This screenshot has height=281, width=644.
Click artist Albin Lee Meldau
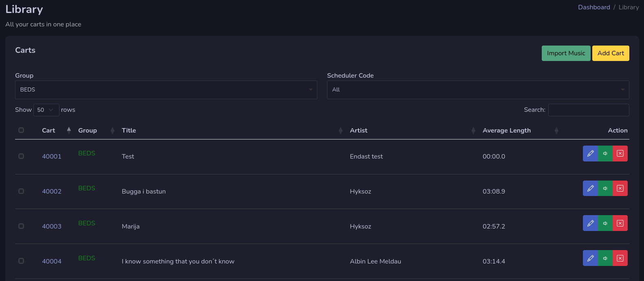tap(376, 261)
